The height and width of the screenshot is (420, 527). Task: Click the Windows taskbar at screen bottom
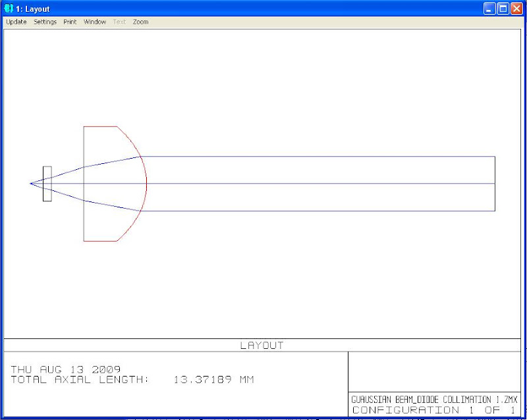(263, 417)
